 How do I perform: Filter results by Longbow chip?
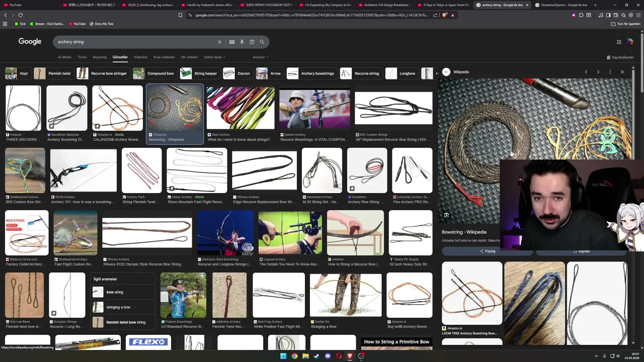click(401, 73)
